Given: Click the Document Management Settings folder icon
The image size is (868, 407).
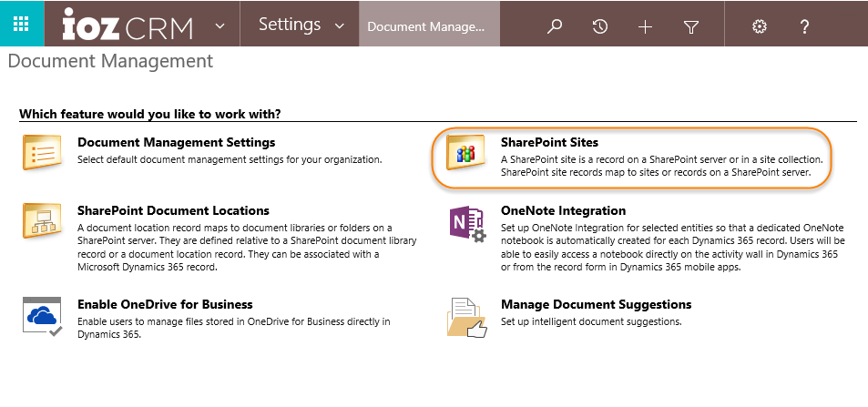Looking at the screenshot, I should pyautogui.click(x=42, y=152).
